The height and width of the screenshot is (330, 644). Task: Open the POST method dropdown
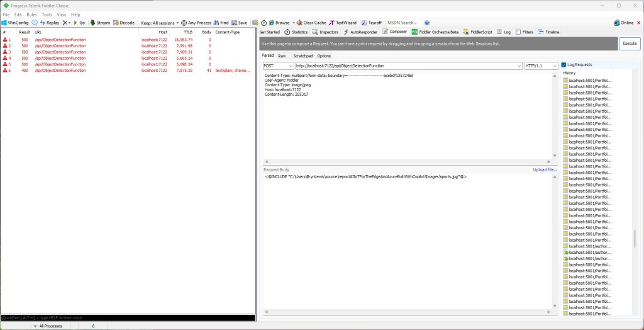[x=277, y=65]
